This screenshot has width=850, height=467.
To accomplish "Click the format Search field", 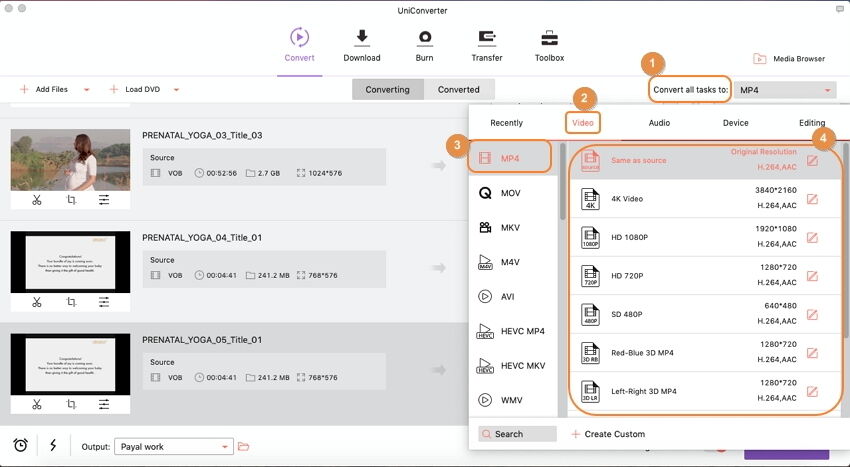I will click(x=517, y=434).
